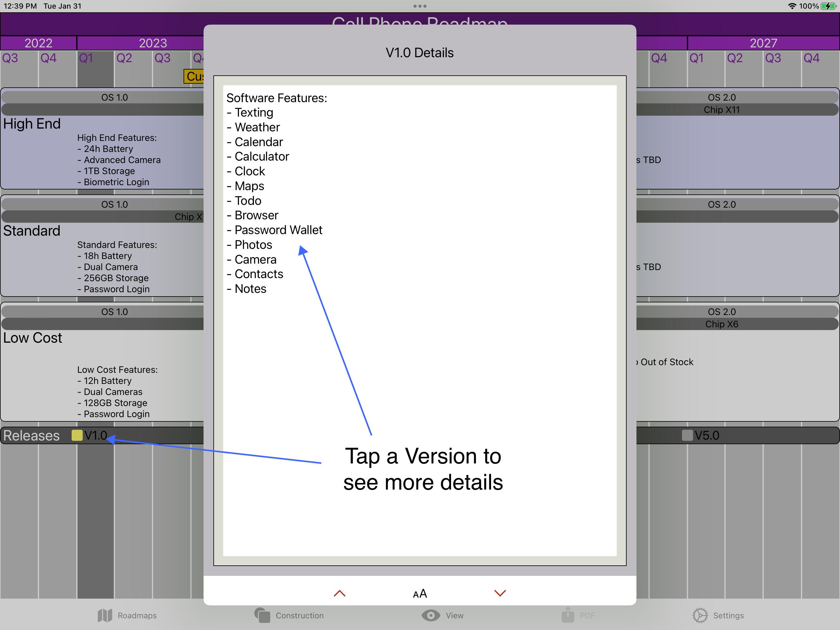The image size is (840, 630).
Task: Tap the V5.0 release label
Action: 707,436
